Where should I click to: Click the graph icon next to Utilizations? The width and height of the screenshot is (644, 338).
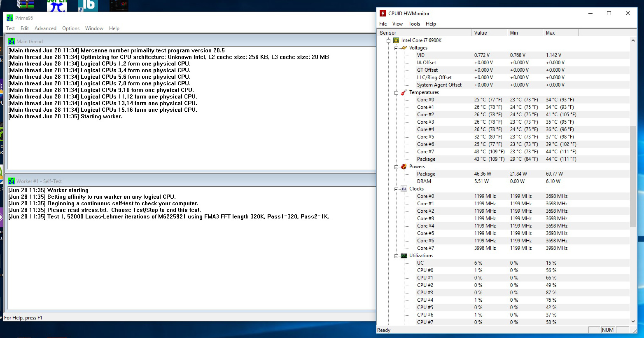pyautogui.click(x=404, y=256)
